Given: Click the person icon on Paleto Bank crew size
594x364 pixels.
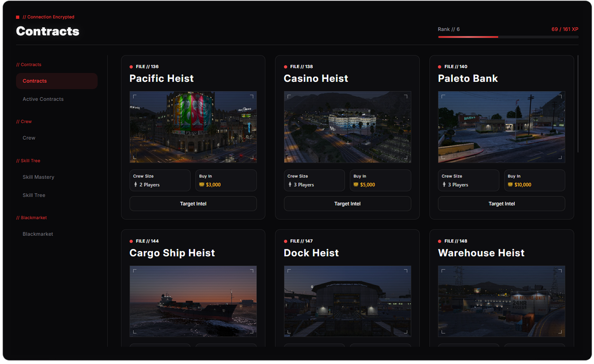Looking at the screenshot, I should (444, 185).
